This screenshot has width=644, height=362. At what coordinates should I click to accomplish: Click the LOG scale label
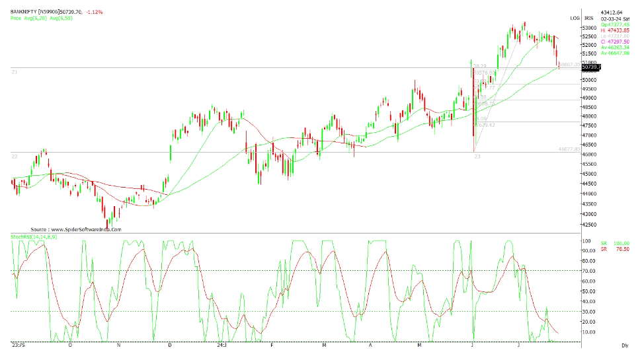(575, 18)
